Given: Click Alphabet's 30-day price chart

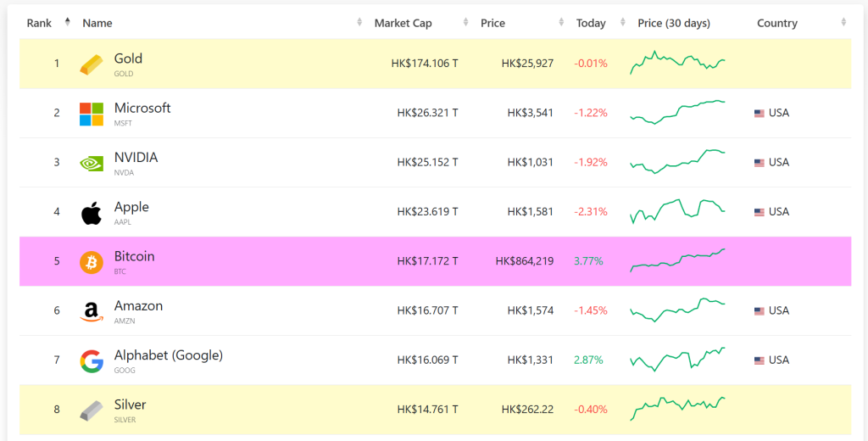Looking at the screenshot, I should point(677,359).
